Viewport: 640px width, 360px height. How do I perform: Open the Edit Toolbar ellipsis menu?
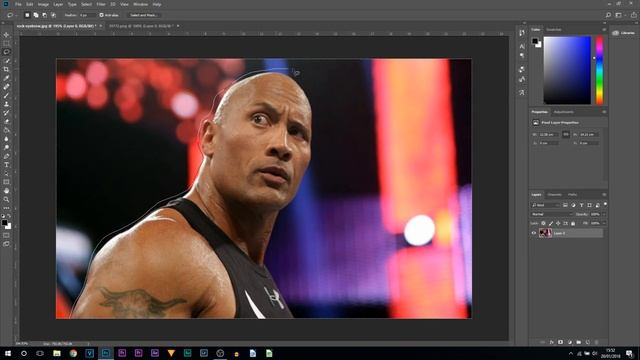6,208
